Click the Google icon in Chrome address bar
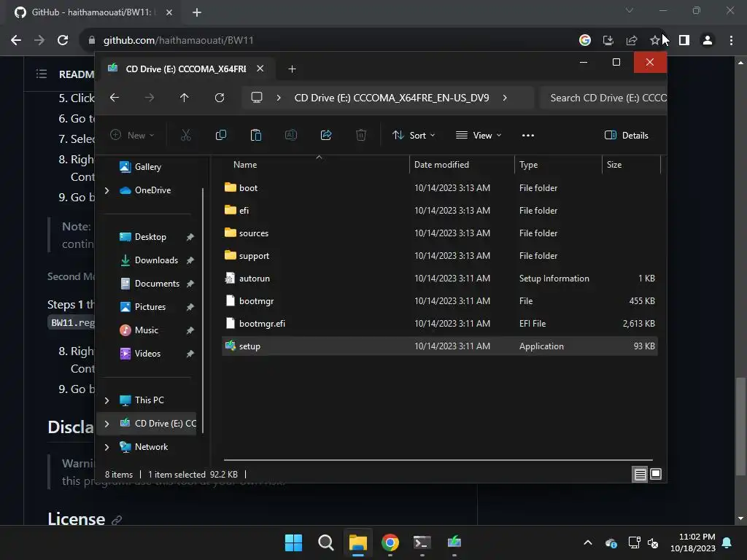The width and height of the screenshot is (747, 560). [585, 41]
